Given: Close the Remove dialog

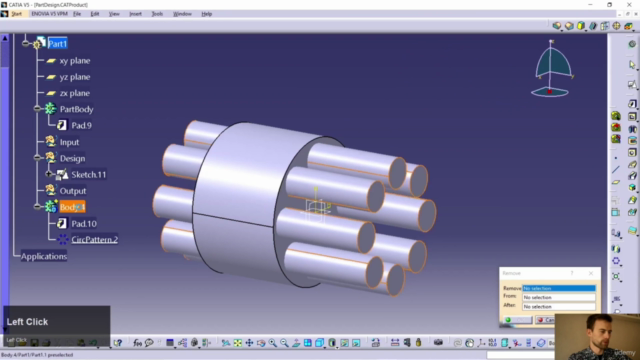Looking at the screenshot, I should coord(591,273).
